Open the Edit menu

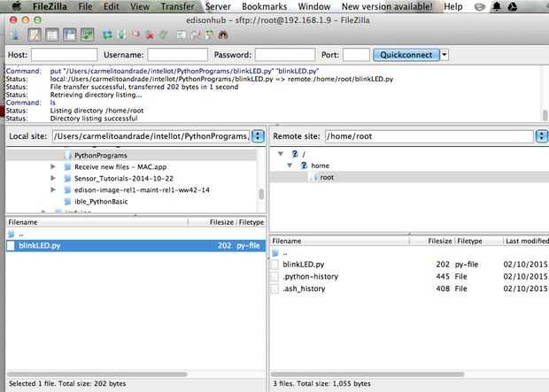coord(111,6)
